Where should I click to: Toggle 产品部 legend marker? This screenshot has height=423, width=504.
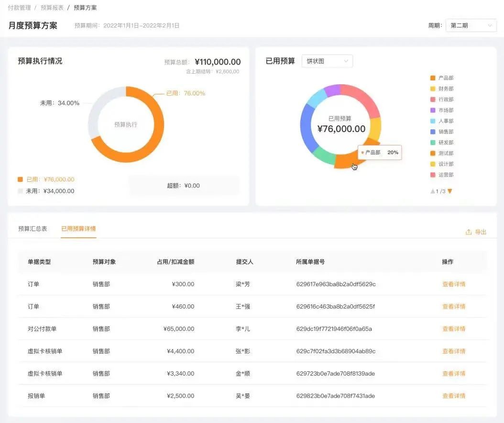[x=433, y=78]
